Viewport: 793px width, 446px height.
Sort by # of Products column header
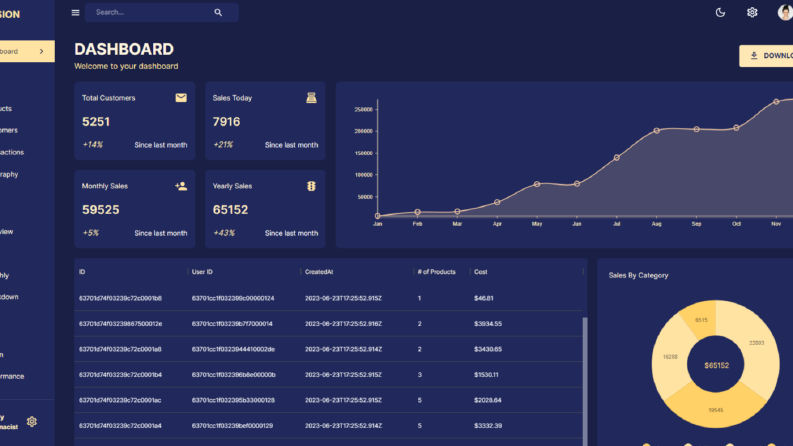click(x=436, y=272)
